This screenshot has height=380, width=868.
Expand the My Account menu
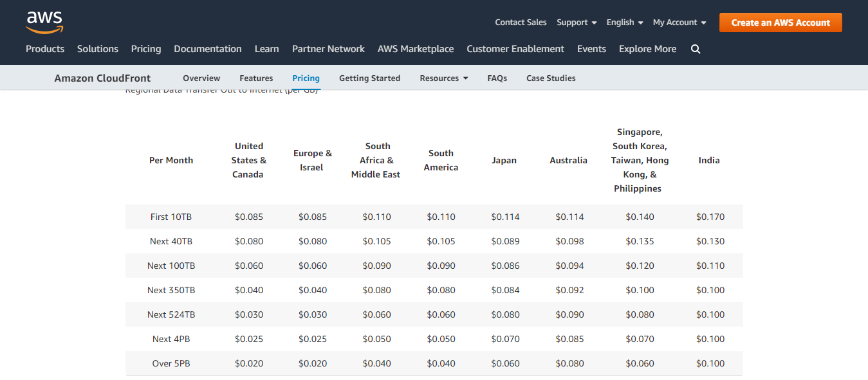coord(679,23)
